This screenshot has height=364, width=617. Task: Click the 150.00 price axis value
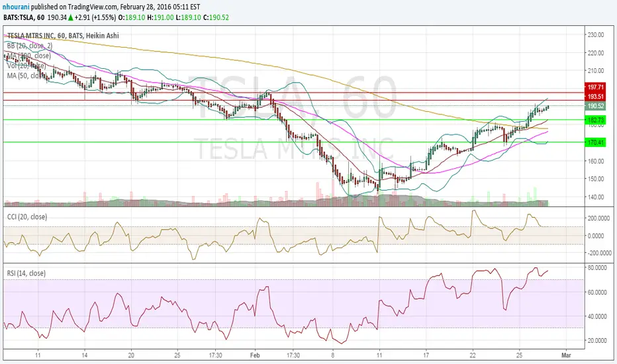click(596, 179)
